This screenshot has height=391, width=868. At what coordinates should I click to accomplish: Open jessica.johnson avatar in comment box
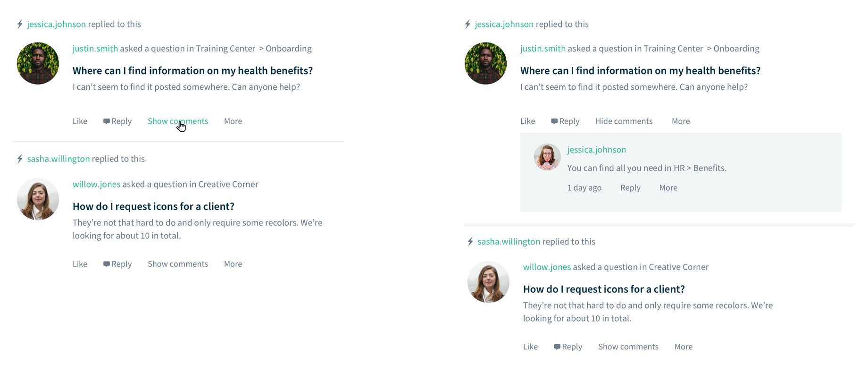[x=547, y=157]
